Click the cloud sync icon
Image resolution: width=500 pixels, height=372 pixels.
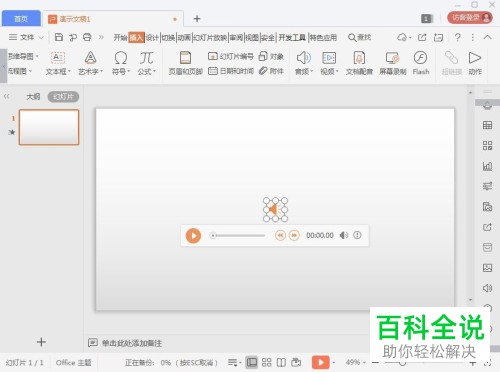[x=402, y=37]
